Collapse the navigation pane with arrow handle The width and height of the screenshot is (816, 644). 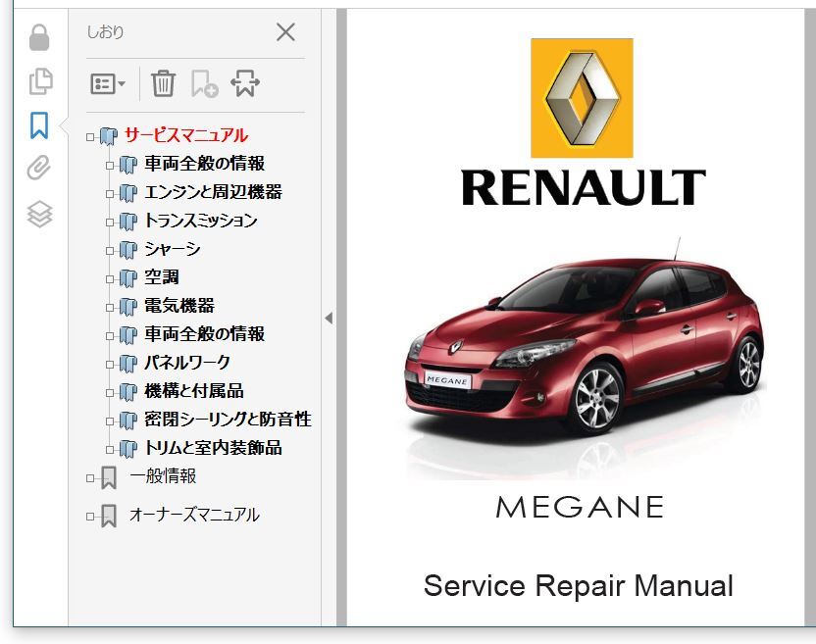coord(329,318)
